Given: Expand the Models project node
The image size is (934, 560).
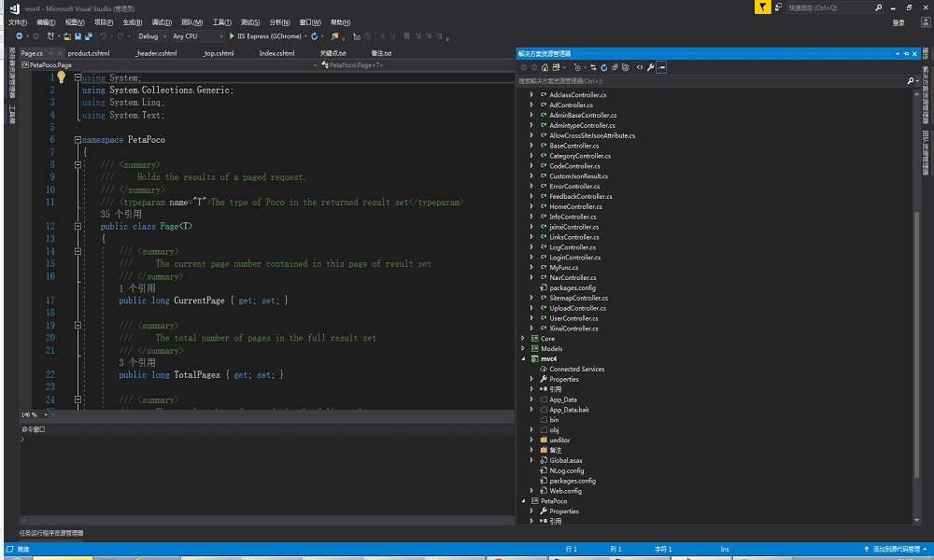Looking at the screenshot, I should (x=524, y=349).
